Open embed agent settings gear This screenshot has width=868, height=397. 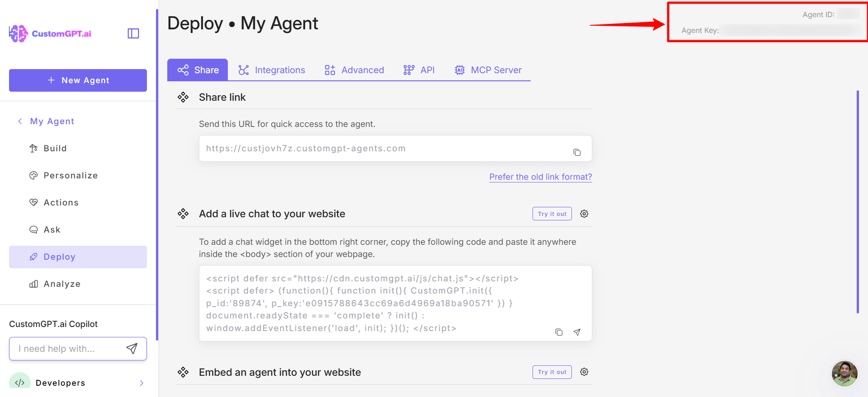[584, 372]
